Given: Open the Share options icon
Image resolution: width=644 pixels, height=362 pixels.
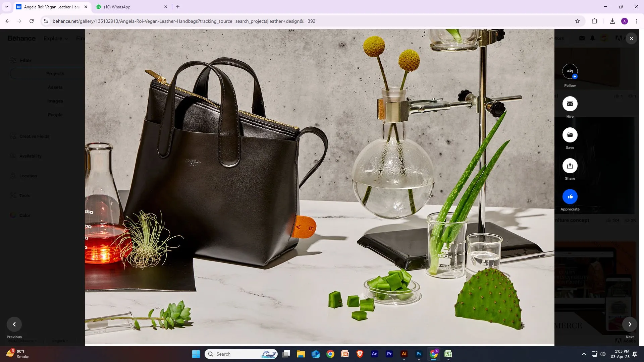Looking at the screenshot, I should pyautogui.click(x=570, y=166).
